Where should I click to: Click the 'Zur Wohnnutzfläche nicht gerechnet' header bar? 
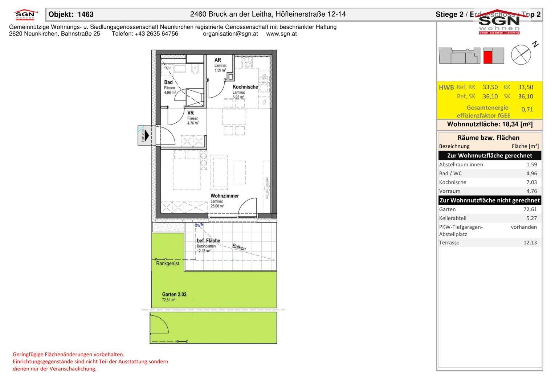490,200
